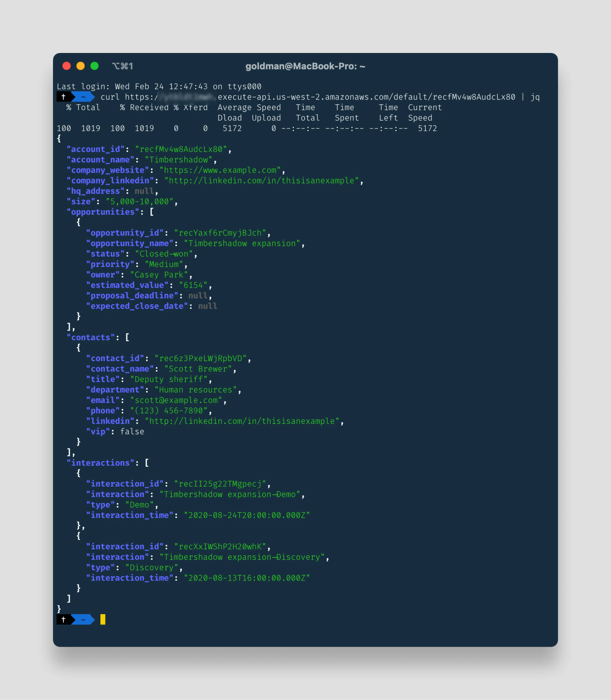Click the company_linkedin URL value

point(262,181)
